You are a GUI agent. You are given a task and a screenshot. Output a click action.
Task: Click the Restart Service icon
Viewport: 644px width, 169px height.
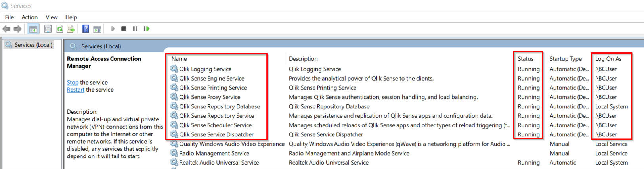pyautogui.click(x=147, y=29)
